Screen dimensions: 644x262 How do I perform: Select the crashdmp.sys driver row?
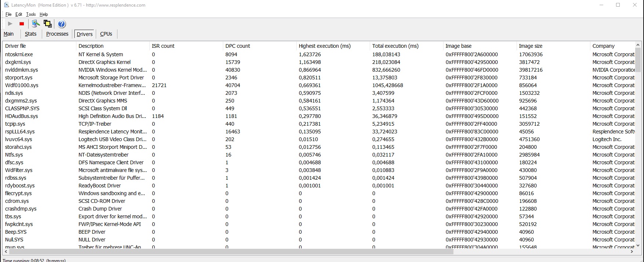(x=319, y=209)
